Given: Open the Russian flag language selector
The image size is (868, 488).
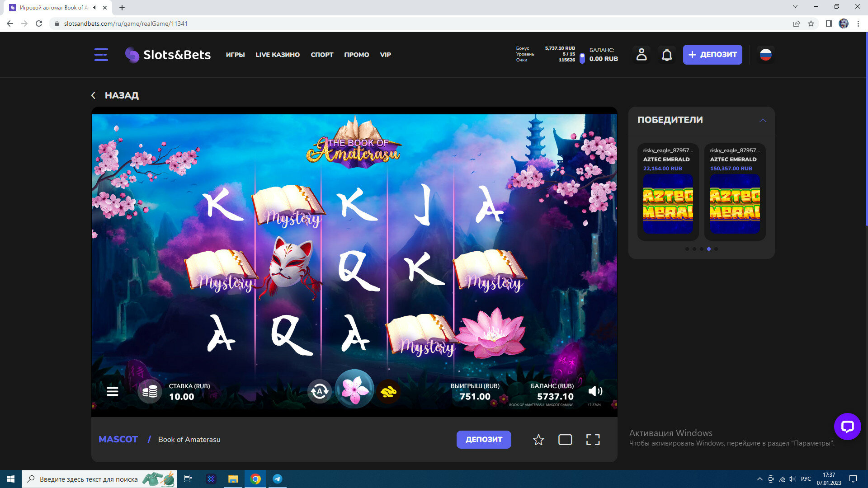Looking at the screenshot, I should (765, 55).
